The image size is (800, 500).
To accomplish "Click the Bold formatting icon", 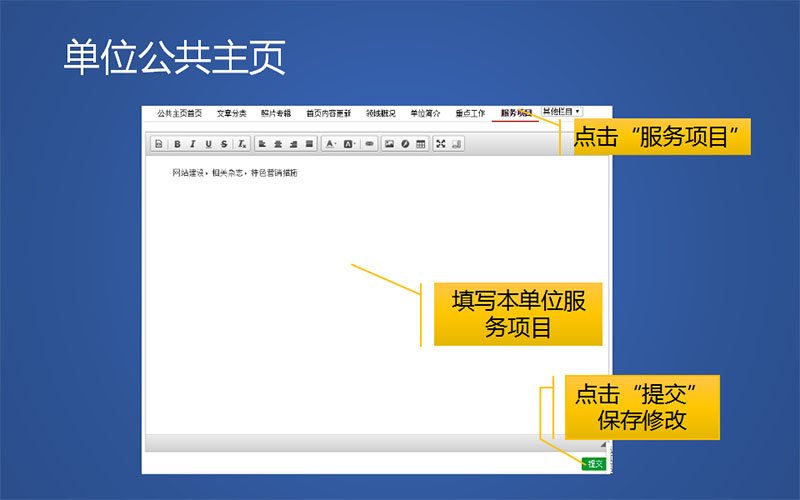I will click(177, 144).
